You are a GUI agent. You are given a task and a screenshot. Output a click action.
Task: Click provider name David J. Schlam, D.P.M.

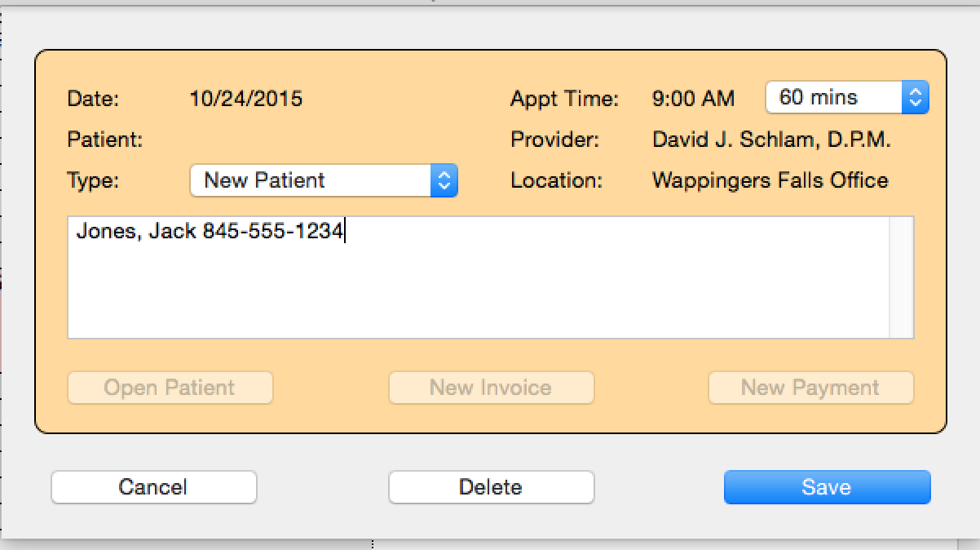pyautogui.click(x=771, y=140)
